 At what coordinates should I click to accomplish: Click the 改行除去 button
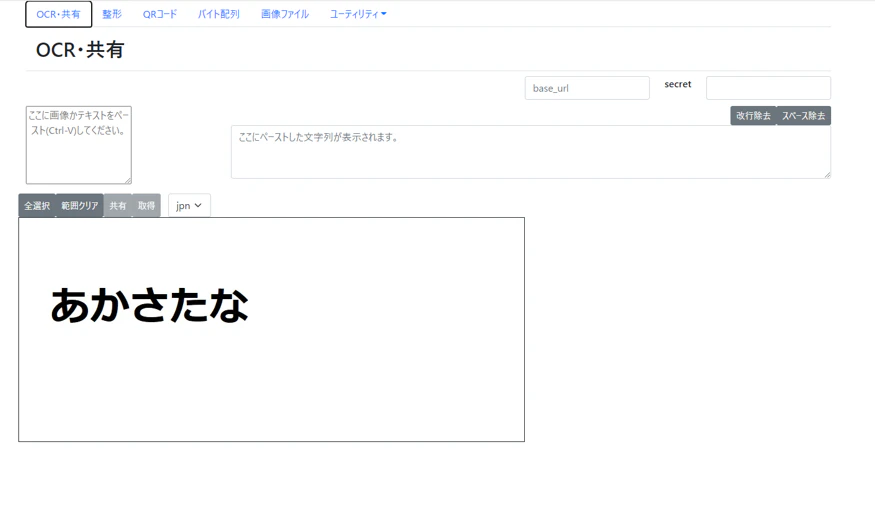[x=753, y=116]
